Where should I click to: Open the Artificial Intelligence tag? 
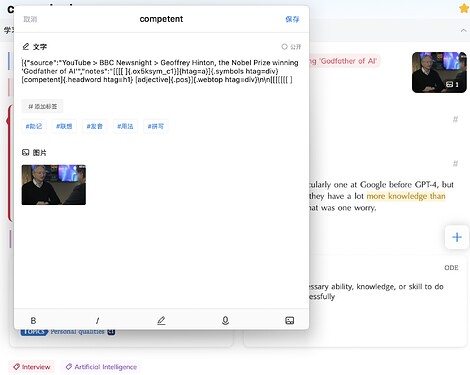pyautogui.click(x=101, y=367)
